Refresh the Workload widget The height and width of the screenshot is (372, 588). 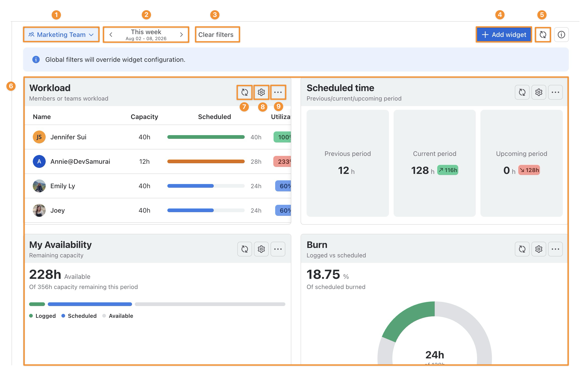click(x=244, y=92)
